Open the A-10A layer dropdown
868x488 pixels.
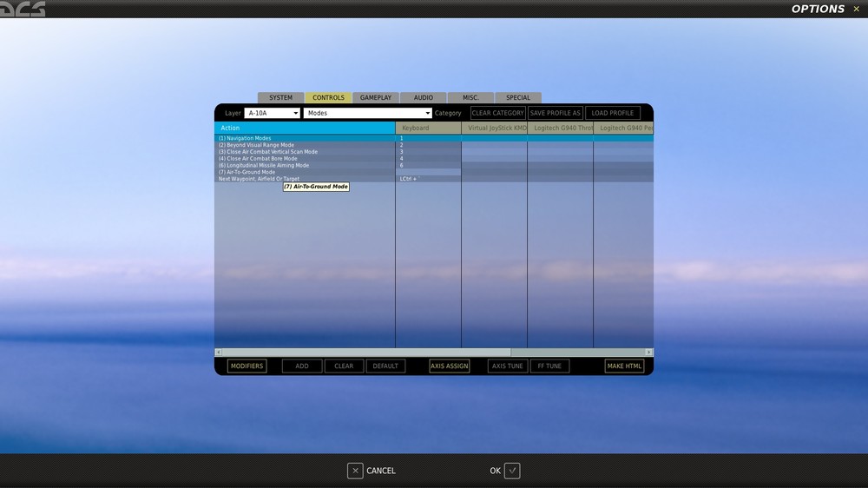pos(272,113)
